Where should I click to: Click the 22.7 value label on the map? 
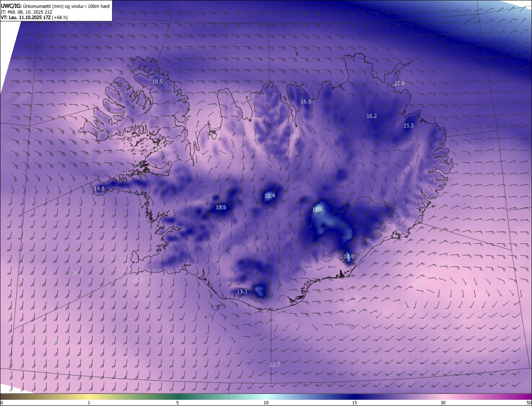click(274, 364)
